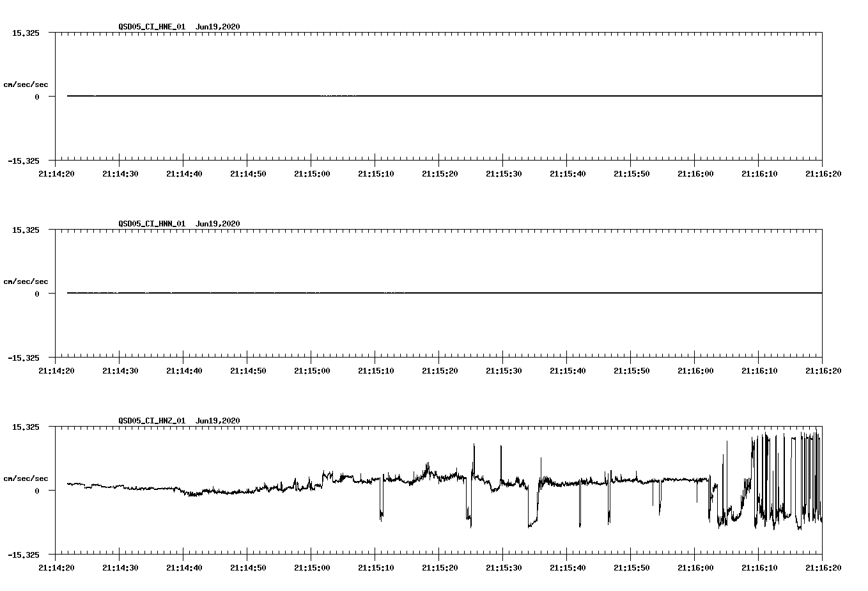Click the 21:15:00 time label under HNE plot
868x591 pixels.
click(312, 173)
